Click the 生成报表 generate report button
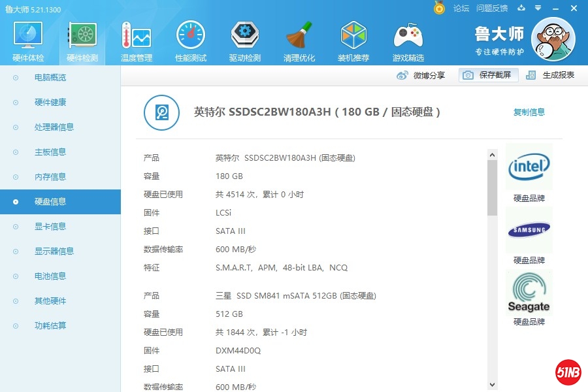This screenshot has width=588, height=392. pos(551,75)
